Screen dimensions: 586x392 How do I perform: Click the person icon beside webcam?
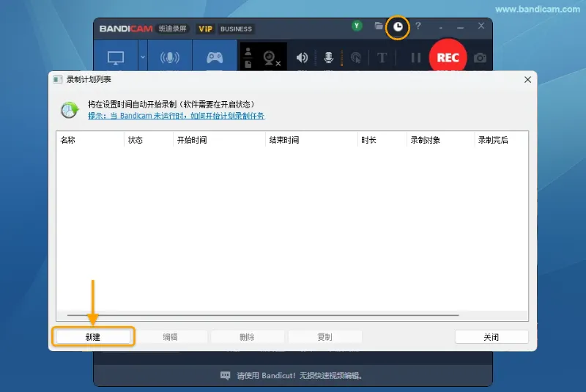(x=248, y=51)
